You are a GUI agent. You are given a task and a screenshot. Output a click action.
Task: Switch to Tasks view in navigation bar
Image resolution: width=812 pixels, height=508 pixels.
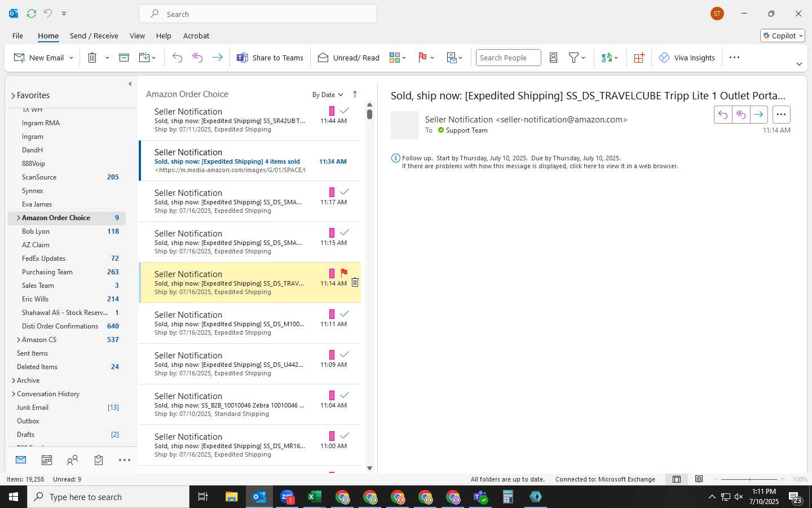[x=99, y=460]
